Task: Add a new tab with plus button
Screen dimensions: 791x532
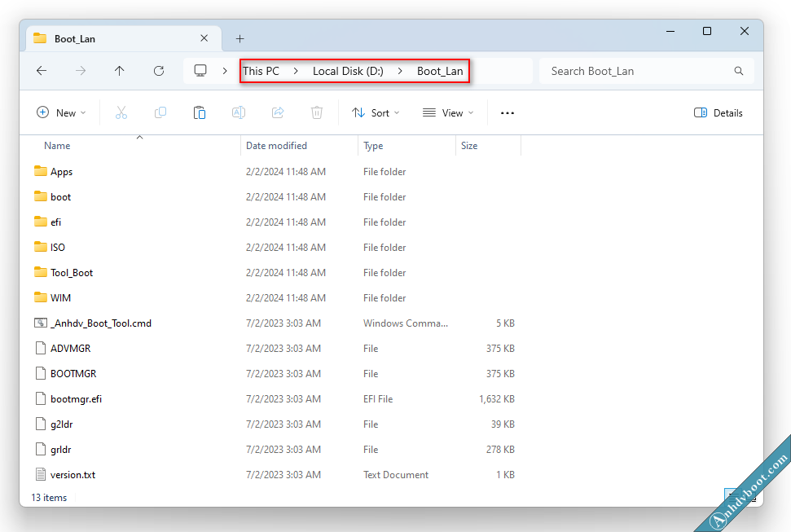Action: pyautogui.click(x=239, y=38)
